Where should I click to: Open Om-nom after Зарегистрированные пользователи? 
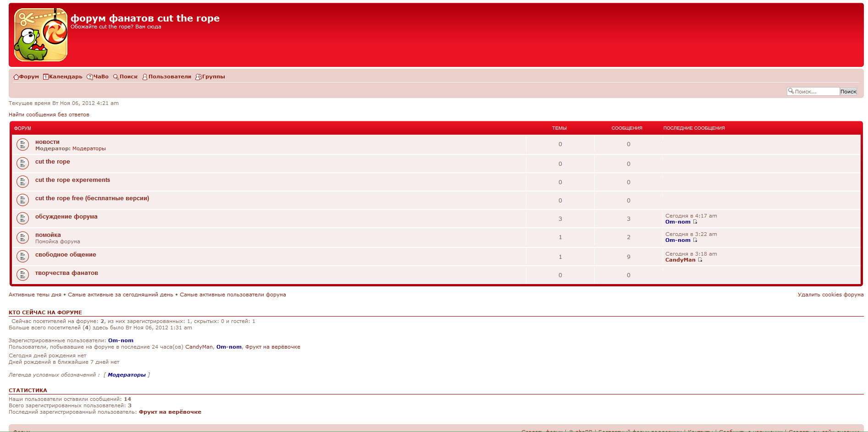point(121,340)
